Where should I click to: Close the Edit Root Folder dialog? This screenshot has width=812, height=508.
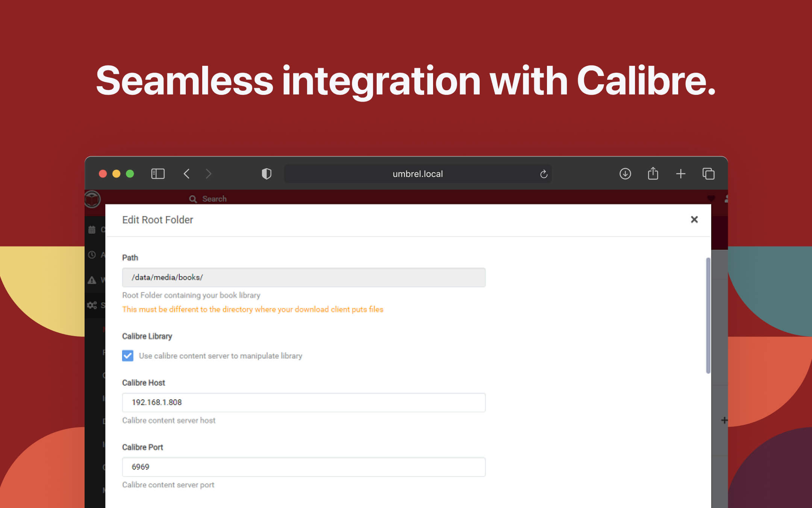coord(694,219)
